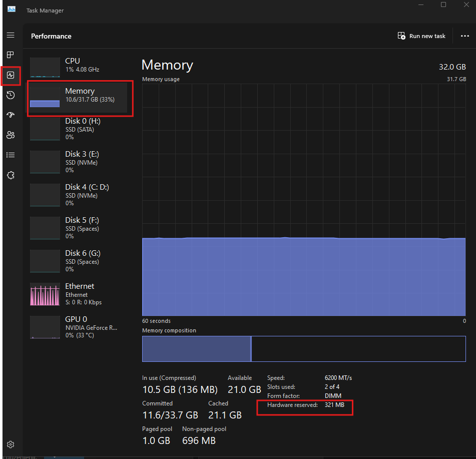
Task: Click the Memory composition bar
Action: [303, 348]
